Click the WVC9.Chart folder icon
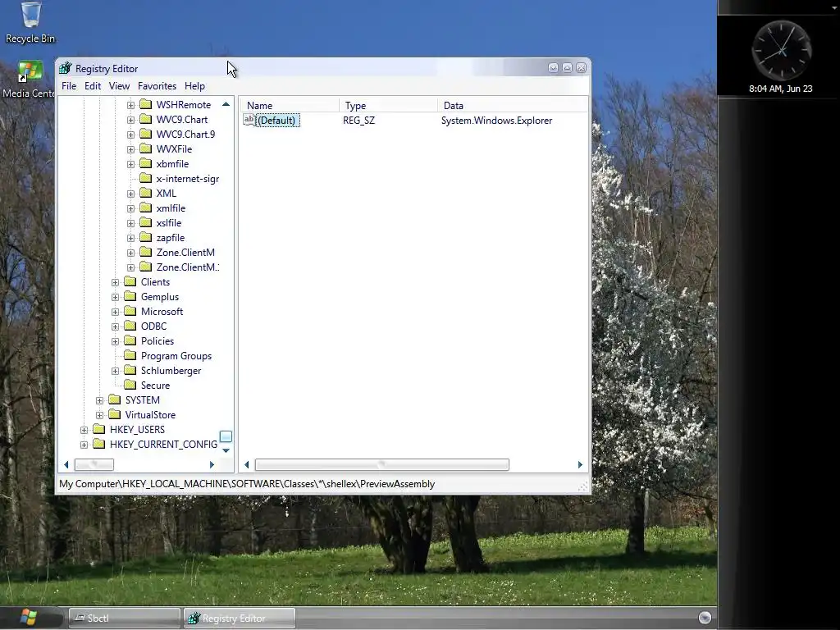 point(146,120)
